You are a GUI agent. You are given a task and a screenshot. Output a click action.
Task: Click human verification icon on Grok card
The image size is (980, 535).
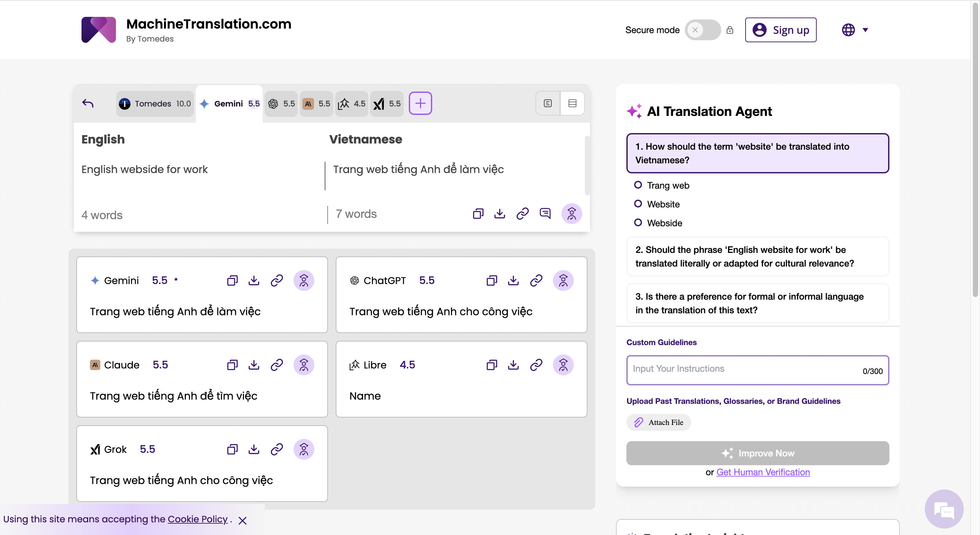tap(304, 449)
